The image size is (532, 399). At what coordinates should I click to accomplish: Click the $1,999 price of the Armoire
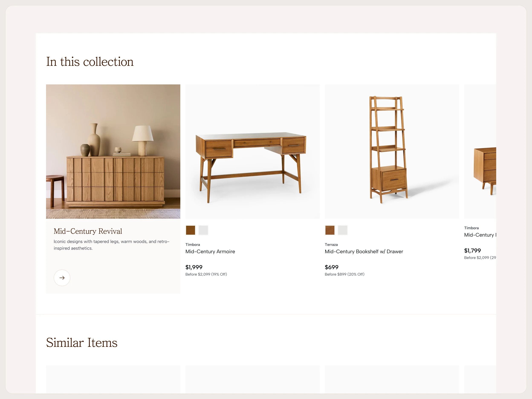pos(194,267)
